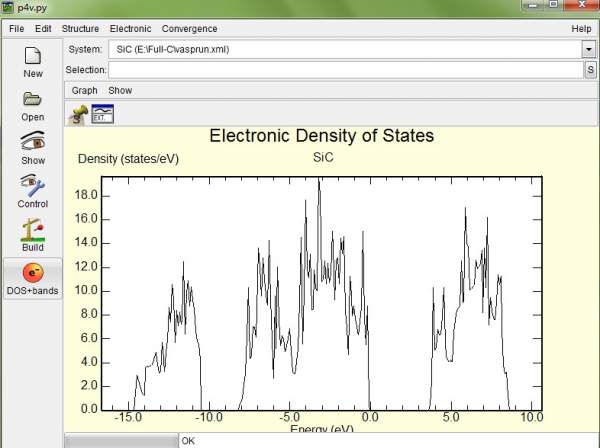Click the 10.0 x-axis tick label

click(x=532, y=417)
